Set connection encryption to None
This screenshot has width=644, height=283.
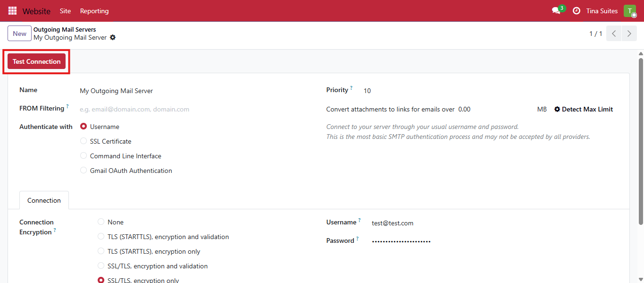coord(101,222)
